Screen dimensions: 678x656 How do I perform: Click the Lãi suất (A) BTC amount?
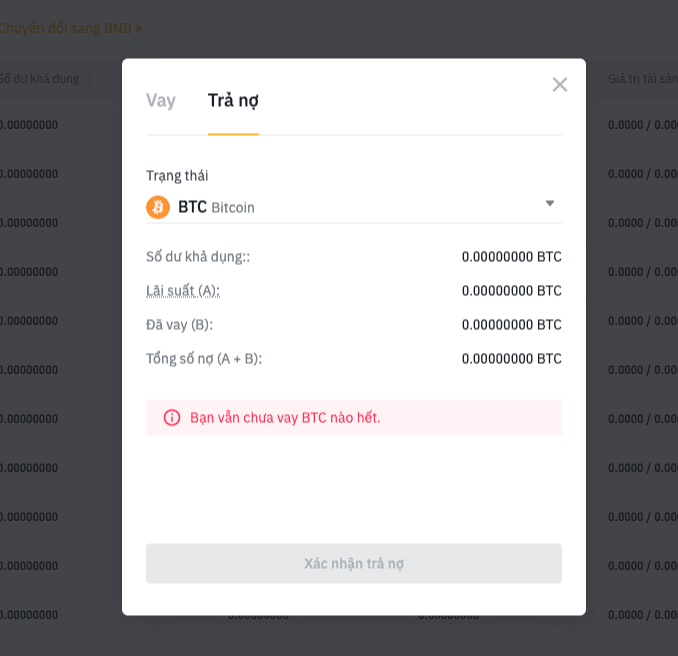[x=512, y=291]
